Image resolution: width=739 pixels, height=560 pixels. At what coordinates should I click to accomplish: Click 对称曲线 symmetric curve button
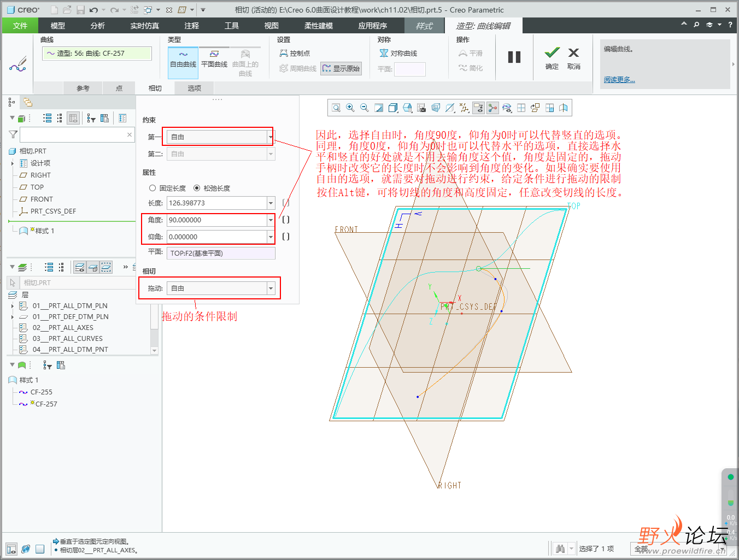click(398, 53)
